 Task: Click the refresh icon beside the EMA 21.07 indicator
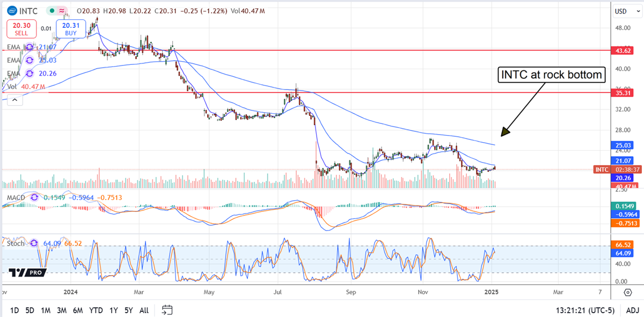pos(29,47)
